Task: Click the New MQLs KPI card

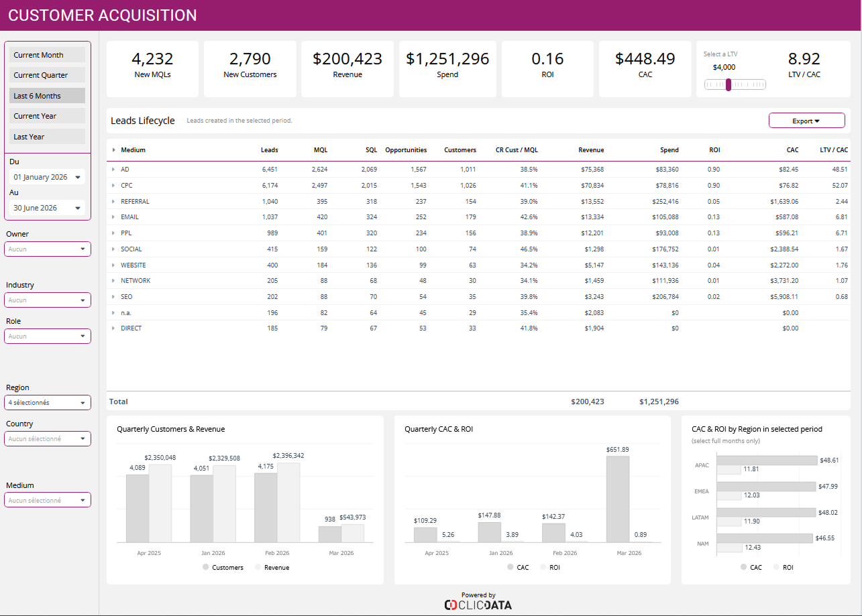Action: [x=152, y=69]
